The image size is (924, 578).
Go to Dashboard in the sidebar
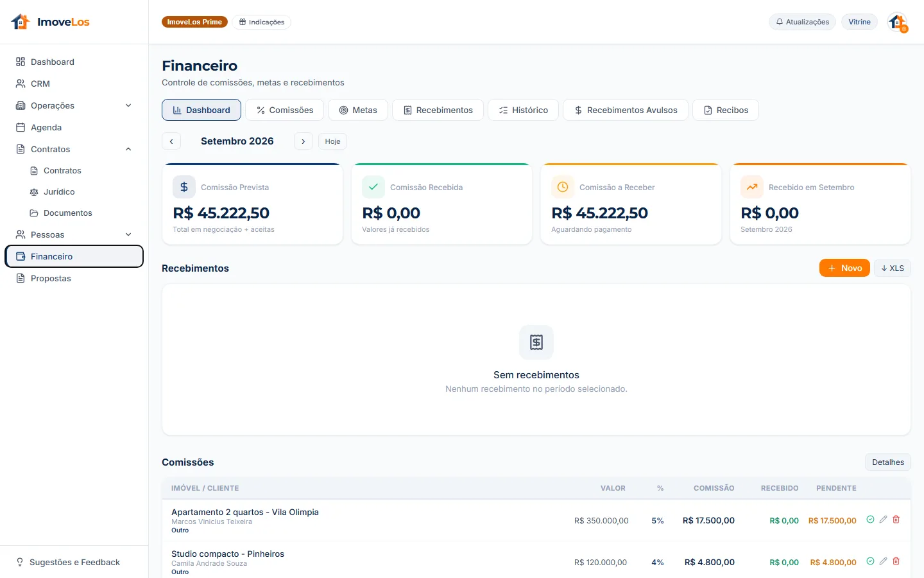coord(74,62)
